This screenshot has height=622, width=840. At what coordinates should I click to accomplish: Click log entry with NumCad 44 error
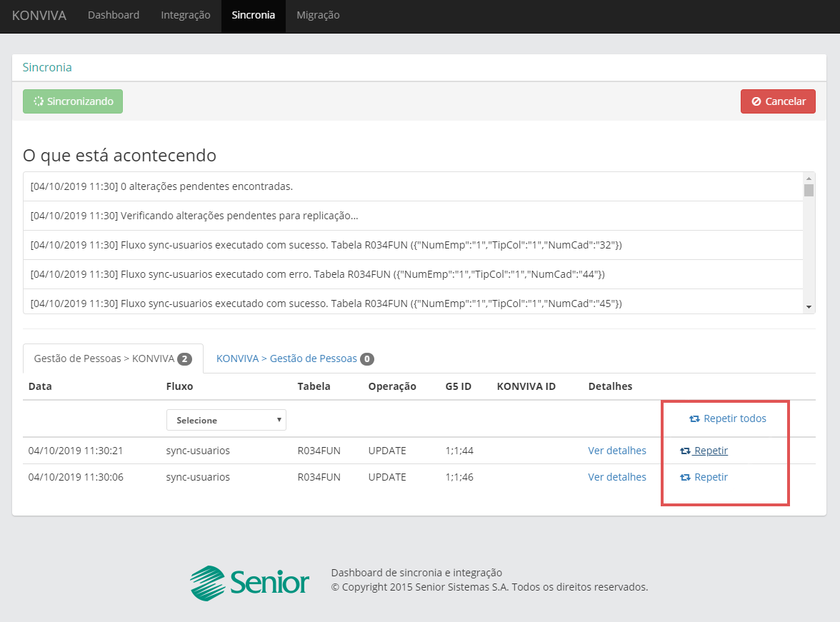click(413, 274)
